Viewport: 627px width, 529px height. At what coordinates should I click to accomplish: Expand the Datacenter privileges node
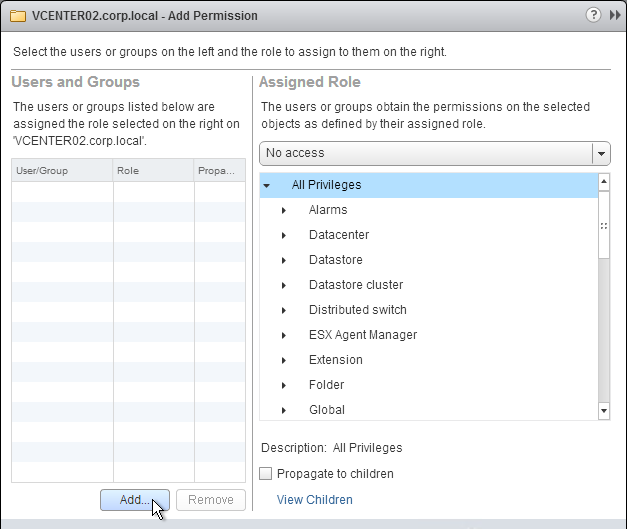[x=284, y=235]
